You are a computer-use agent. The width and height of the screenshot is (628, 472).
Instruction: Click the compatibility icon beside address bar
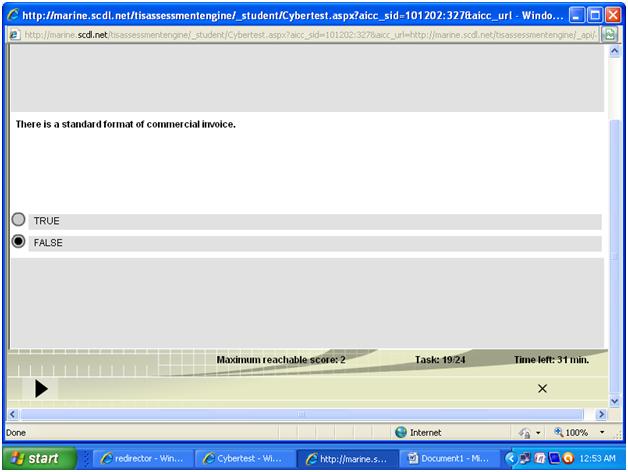coord(610,35)
